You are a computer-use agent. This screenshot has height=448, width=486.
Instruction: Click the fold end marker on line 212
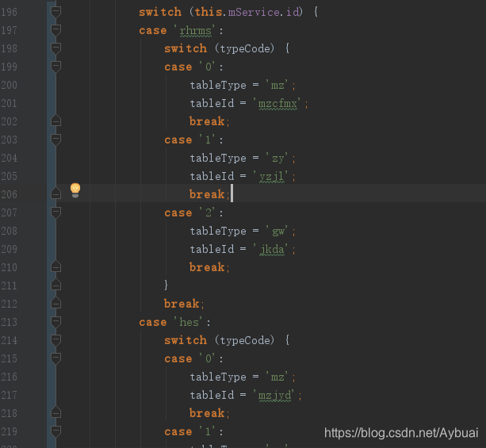(55, 303)
